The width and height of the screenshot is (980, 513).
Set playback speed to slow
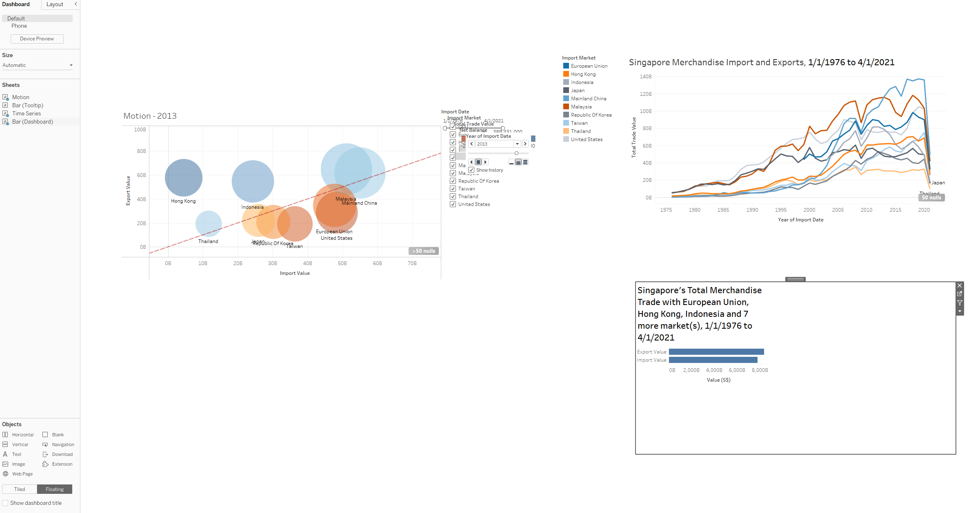click(x=511, y=162)
